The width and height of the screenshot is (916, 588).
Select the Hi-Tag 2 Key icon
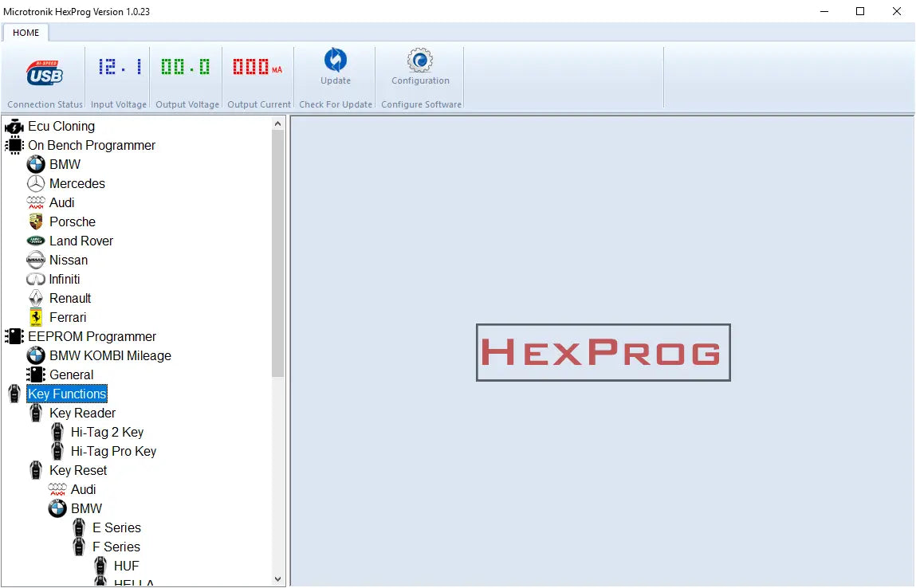click(57, 432)
